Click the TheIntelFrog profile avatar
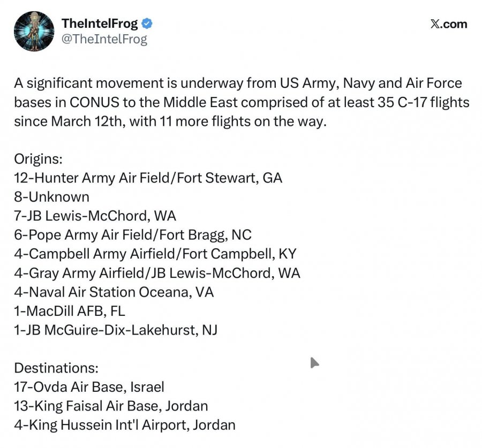The height and width of the screenshot is (448, 482). [x=34, y=32]
